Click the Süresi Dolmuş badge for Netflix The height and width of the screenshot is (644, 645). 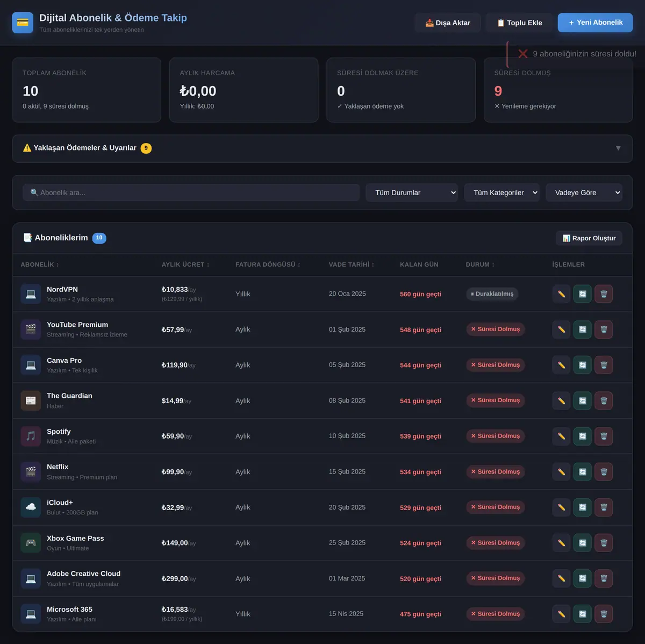click(495, 472)
